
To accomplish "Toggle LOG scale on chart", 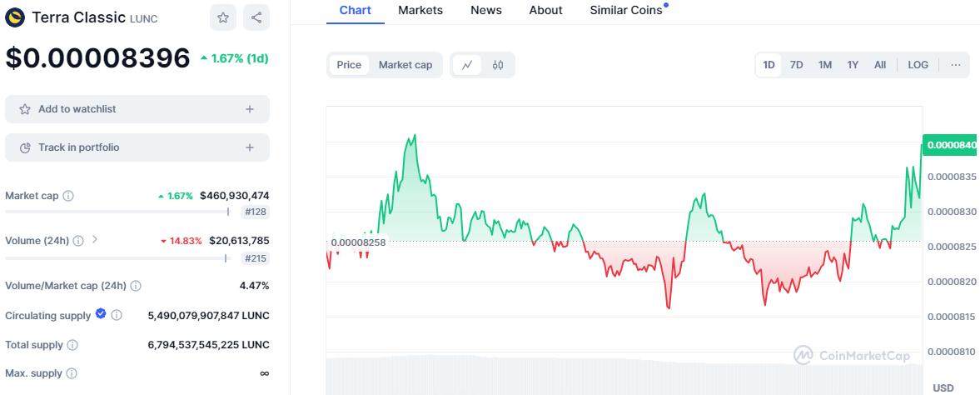I will [918, 65].
